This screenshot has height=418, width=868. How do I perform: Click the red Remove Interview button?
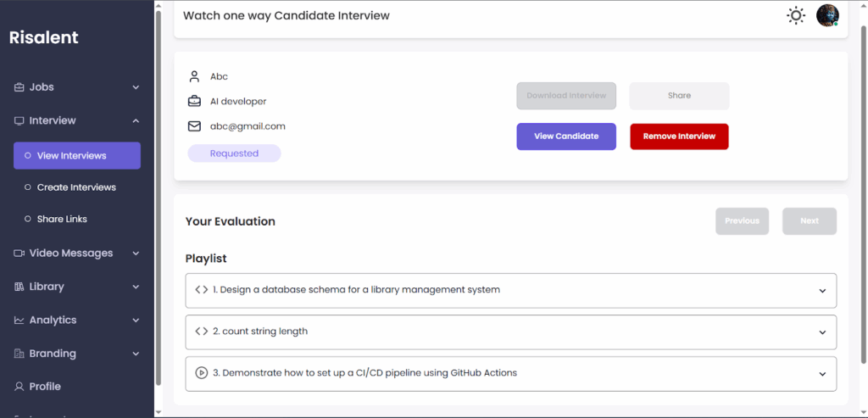click(x=679, y=137)
